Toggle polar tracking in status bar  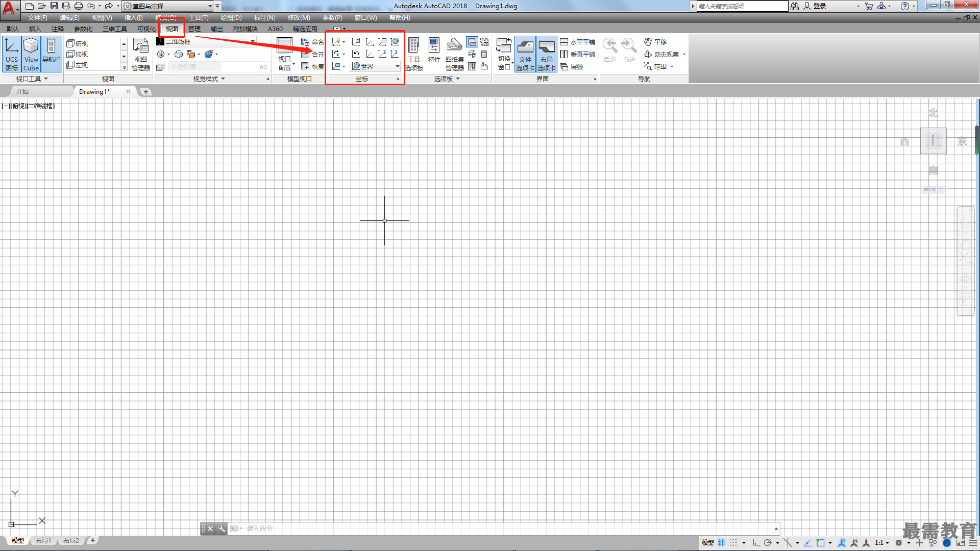(x=768, y=543)
